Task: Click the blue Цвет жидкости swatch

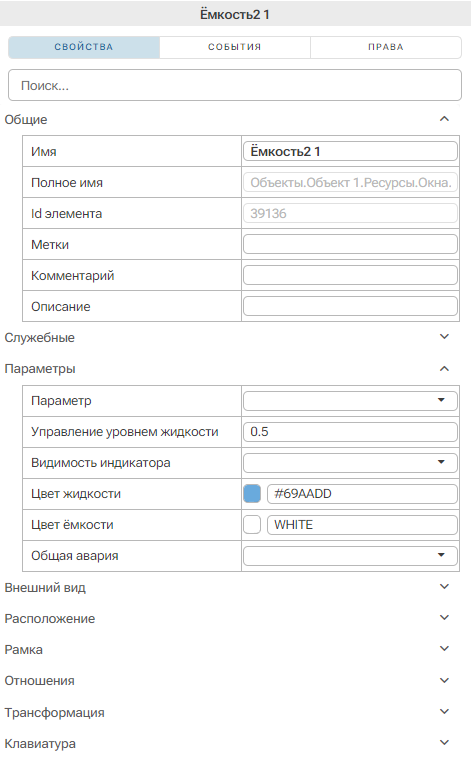Action: tap(252, 494)
